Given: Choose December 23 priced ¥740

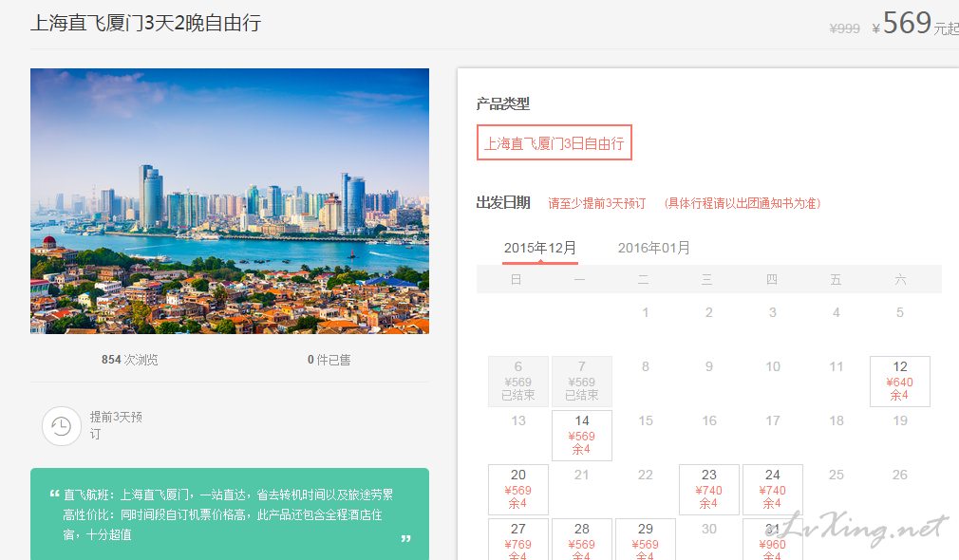Looking at the screenshot, I should point(708,489).
